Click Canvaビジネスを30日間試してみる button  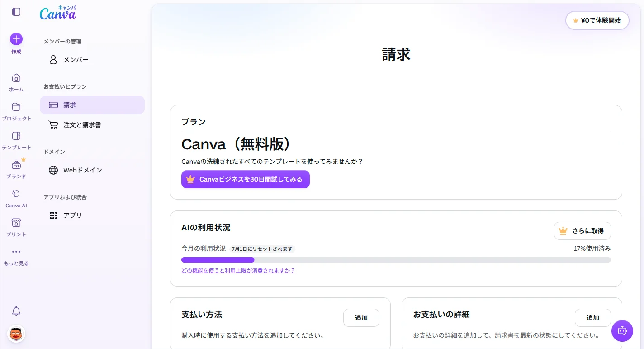[x=246, y=179]
